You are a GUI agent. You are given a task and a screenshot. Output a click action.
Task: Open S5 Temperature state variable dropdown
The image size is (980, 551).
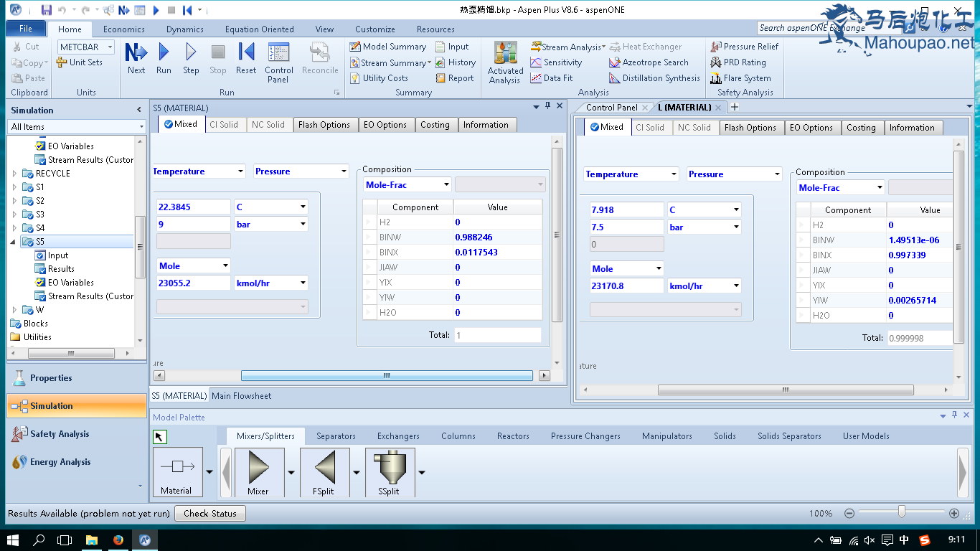pyautogui.click(x=240, y=171)
